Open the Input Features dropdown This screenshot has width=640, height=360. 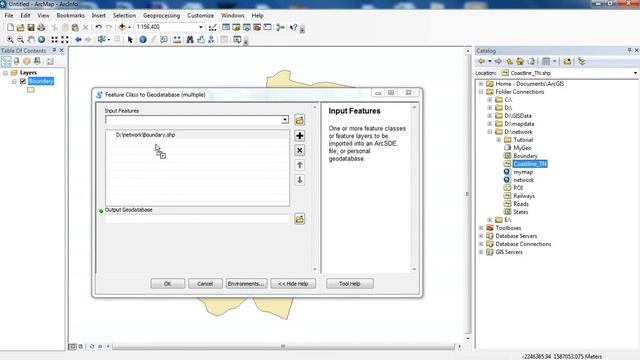tap(285, 120)
